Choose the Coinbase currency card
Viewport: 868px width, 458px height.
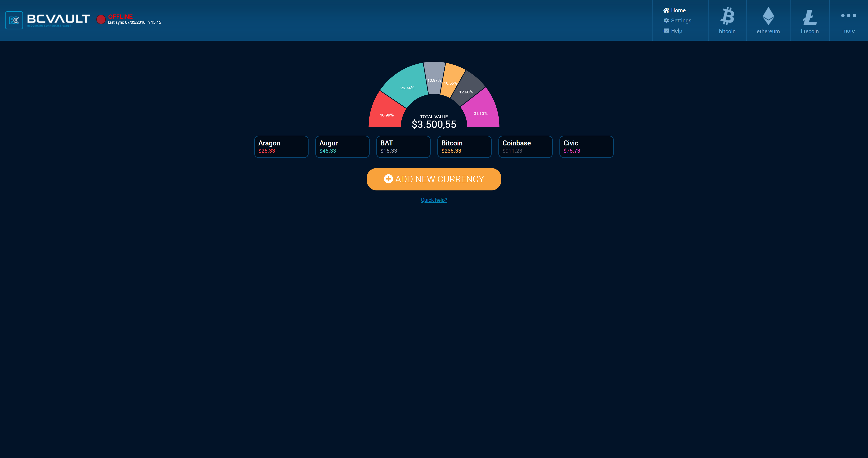pyautogui.click(x=525, y=147)
